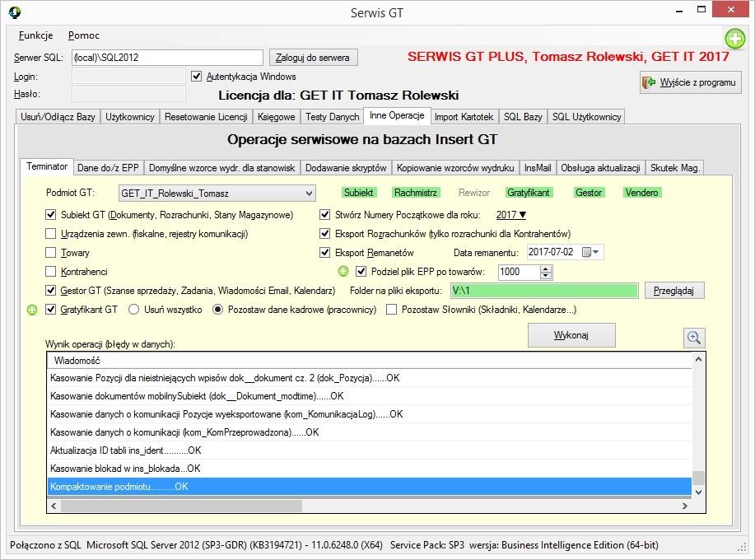The image size is (755, 560).
Task: Open the 2017 year dropdown
Action: click(511, 215)
